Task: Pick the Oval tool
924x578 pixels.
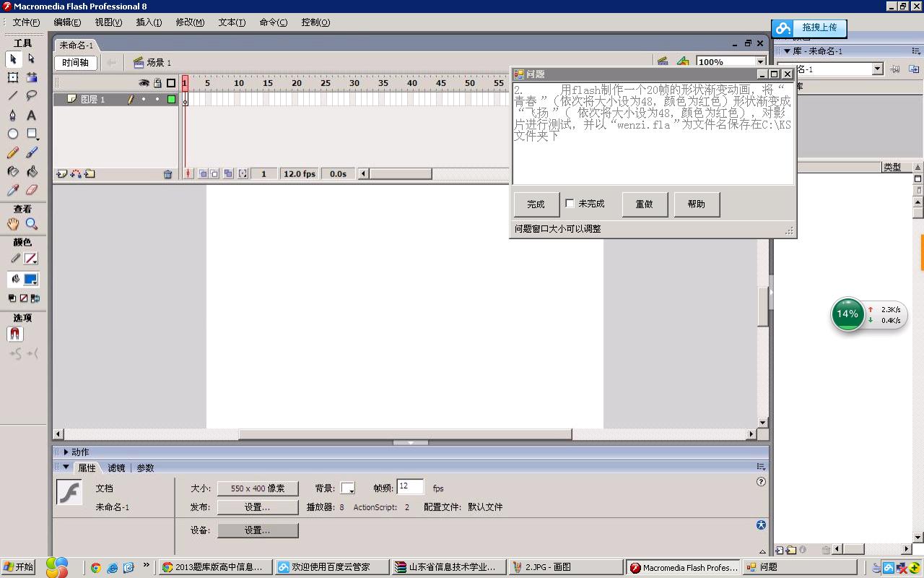Action: [x=13, y=134]
